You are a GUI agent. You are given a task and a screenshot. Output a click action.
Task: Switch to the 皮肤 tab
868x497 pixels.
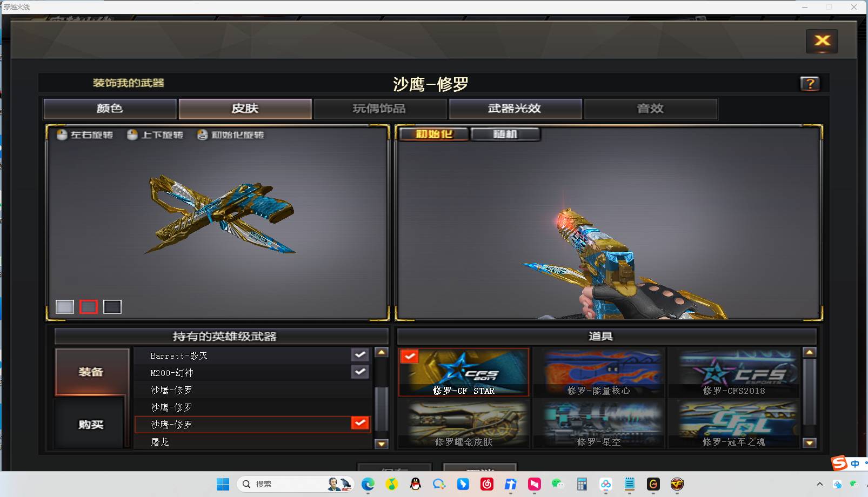245,109
